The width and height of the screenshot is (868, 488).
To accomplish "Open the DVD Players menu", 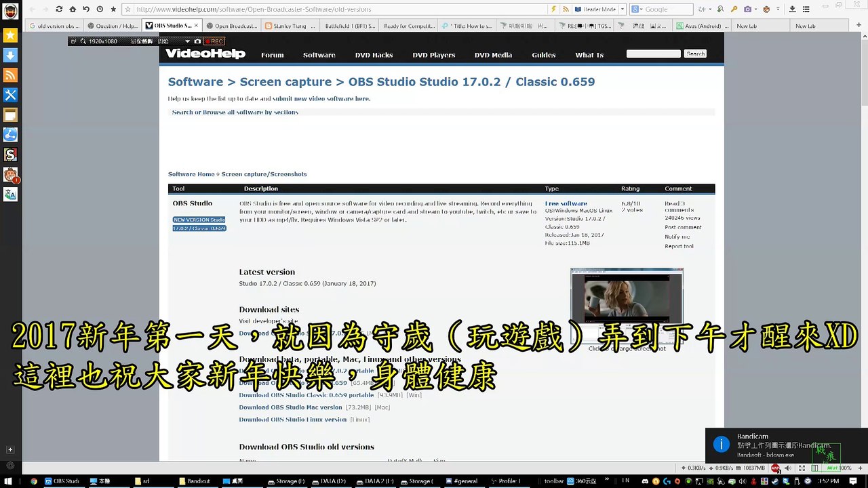I will (x=434, y=55).
